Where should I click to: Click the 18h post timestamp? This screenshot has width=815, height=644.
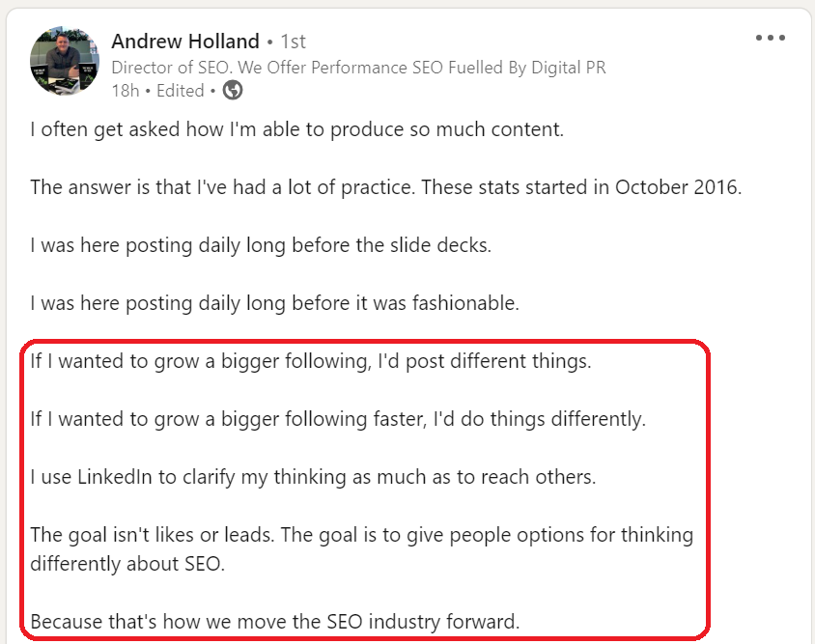click(x=126, y=91)
